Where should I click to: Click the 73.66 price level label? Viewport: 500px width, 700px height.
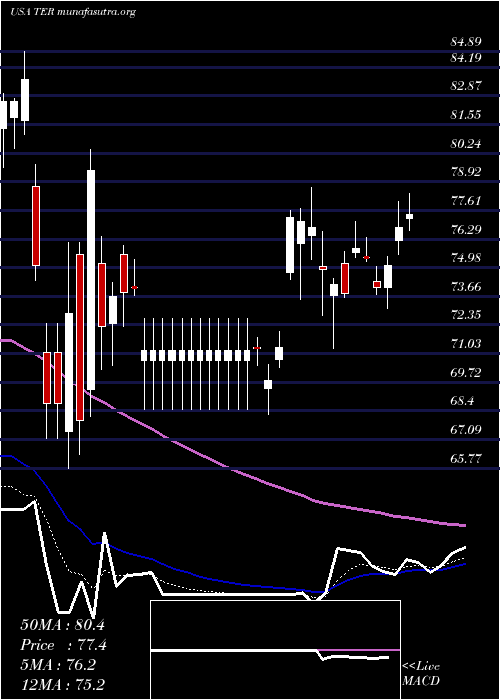pyautogui.click(x=466, y=287)
